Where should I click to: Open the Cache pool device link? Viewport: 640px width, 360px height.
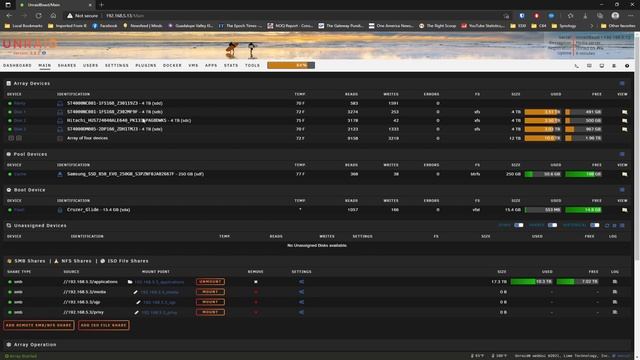pos(20,174)
